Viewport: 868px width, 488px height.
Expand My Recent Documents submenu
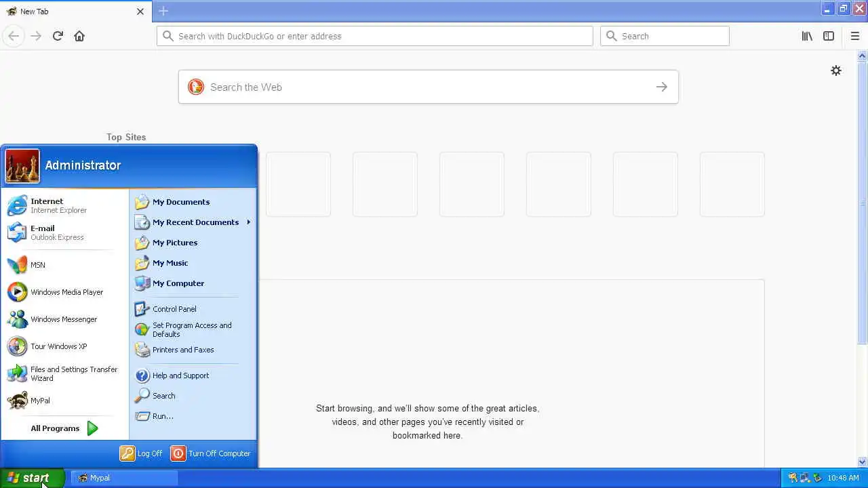tap(192, 222)
